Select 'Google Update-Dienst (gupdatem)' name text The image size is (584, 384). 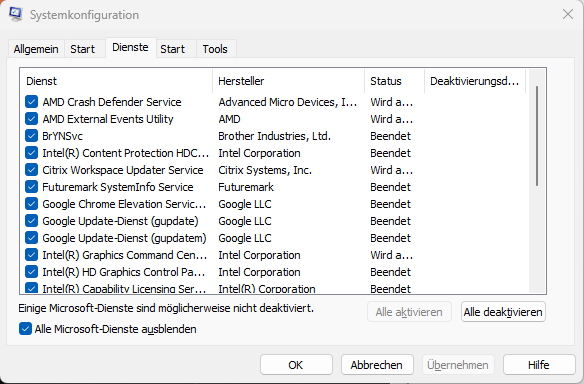pos(124,238)
